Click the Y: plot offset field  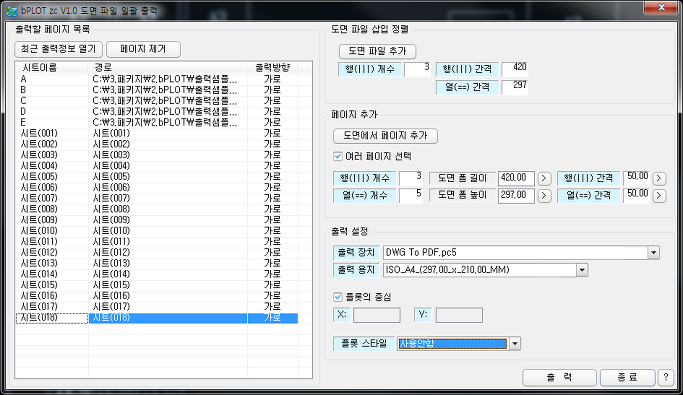click(459, 315)
